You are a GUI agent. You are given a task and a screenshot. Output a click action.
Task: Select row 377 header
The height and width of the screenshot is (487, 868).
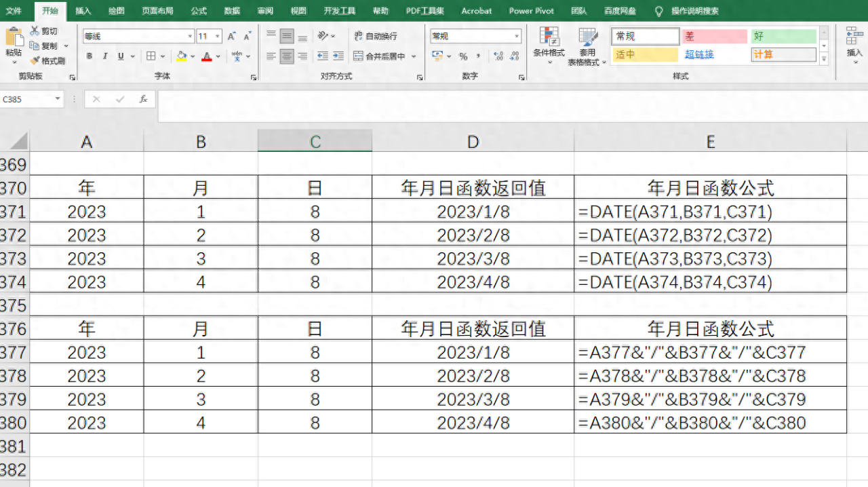[14, 352]
